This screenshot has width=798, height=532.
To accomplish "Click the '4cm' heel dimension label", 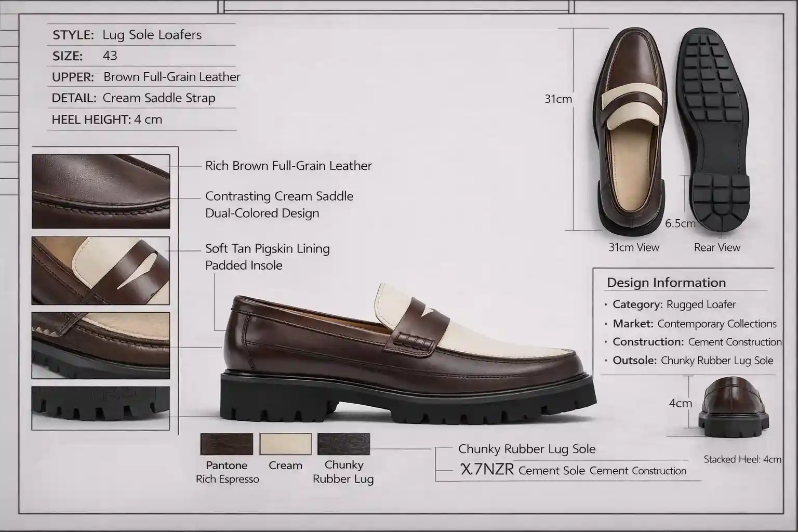I will (680, 403).
